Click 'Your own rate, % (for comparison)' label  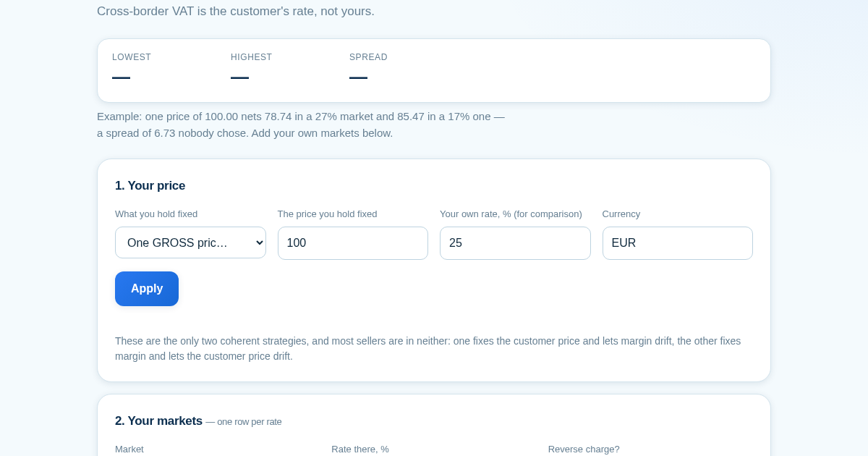[511, 214]
